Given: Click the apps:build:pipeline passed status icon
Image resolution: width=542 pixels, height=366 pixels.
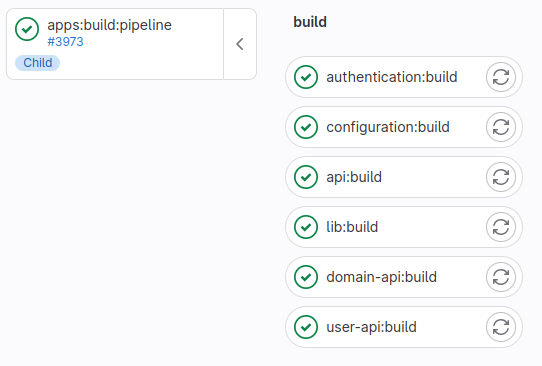Looking at the screenshot, I should [27, 29].
